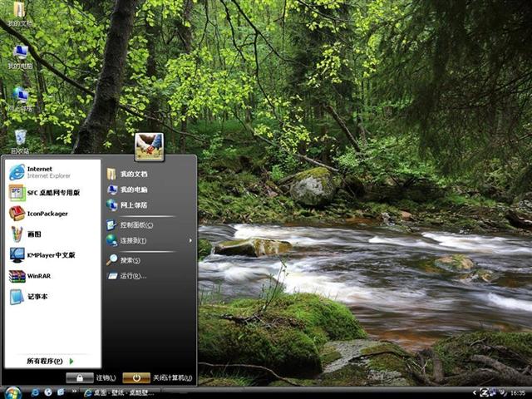Select 网上邻居 desktop icon
Screen dimensions: 532x399
point(20,100)
